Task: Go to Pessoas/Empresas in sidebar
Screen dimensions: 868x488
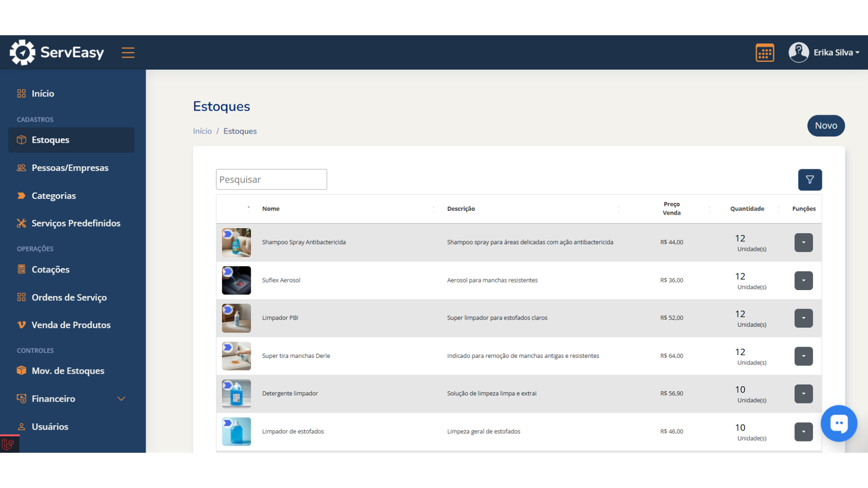Action: coord(70,168)
